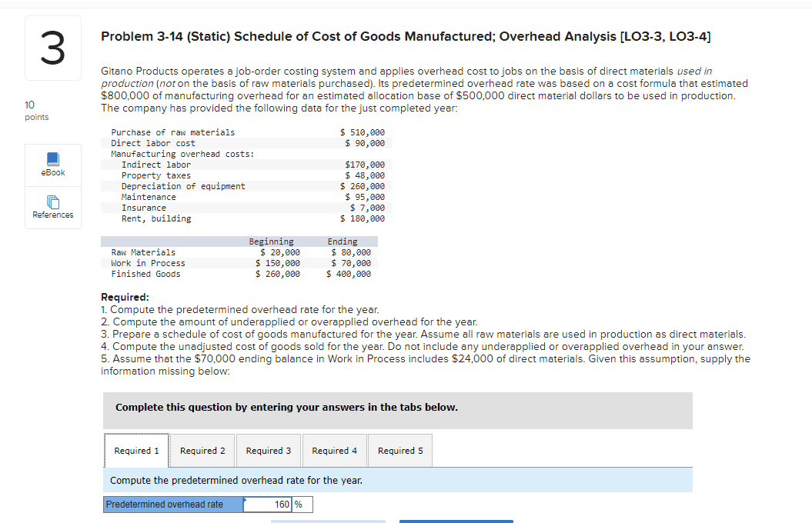The image size is (812, 523).
Task: Switch to the Required 2 tab
Action: tap(202, 450)
